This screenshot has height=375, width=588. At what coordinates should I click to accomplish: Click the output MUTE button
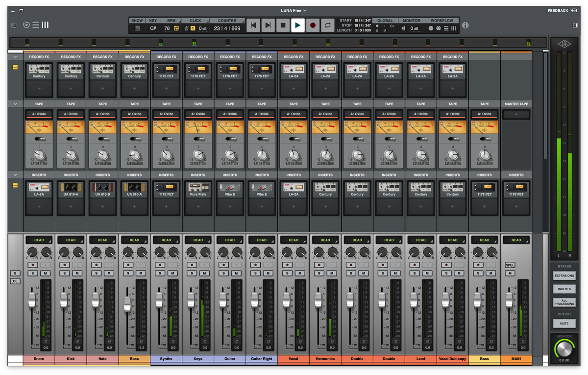pyautogui.click(x=564, y=324)
